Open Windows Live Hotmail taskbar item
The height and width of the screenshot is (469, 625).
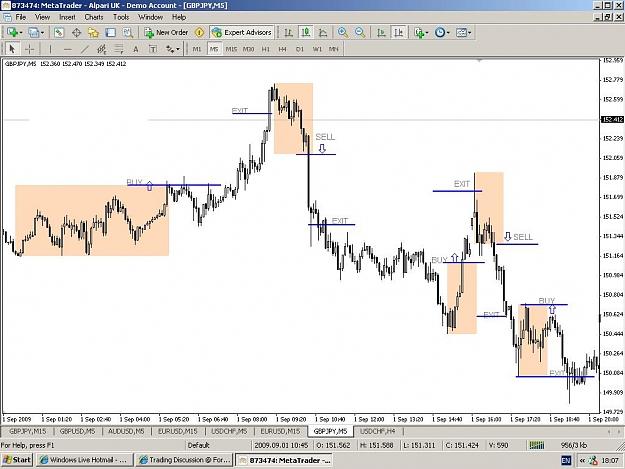click(x=84, y=460)
